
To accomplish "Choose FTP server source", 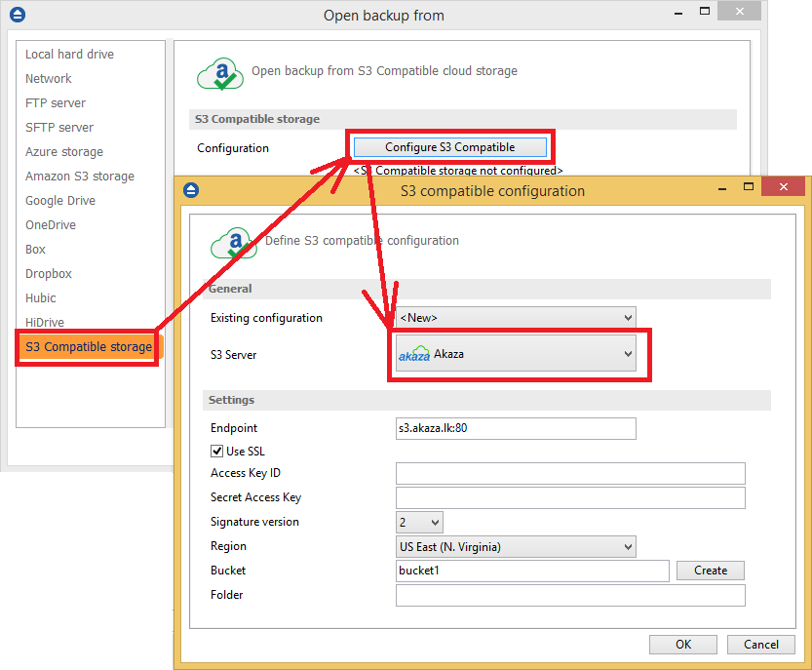I will (x=56, y=103).
